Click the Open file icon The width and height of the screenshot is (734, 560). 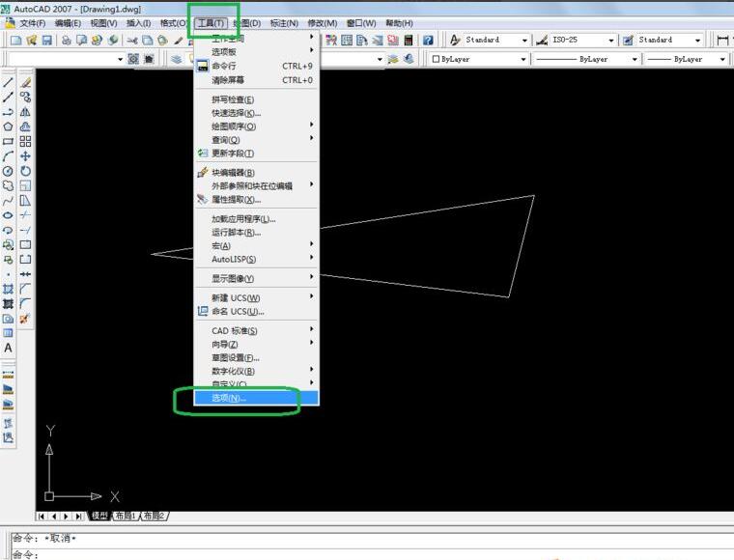(31, 41)
